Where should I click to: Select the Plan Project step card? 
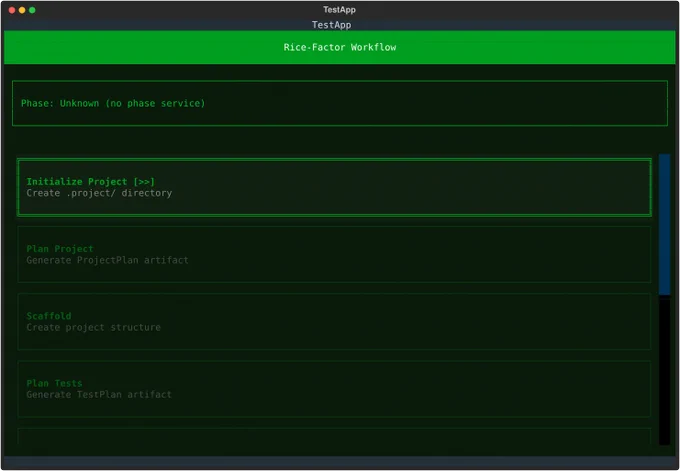[x=334, y=255]
